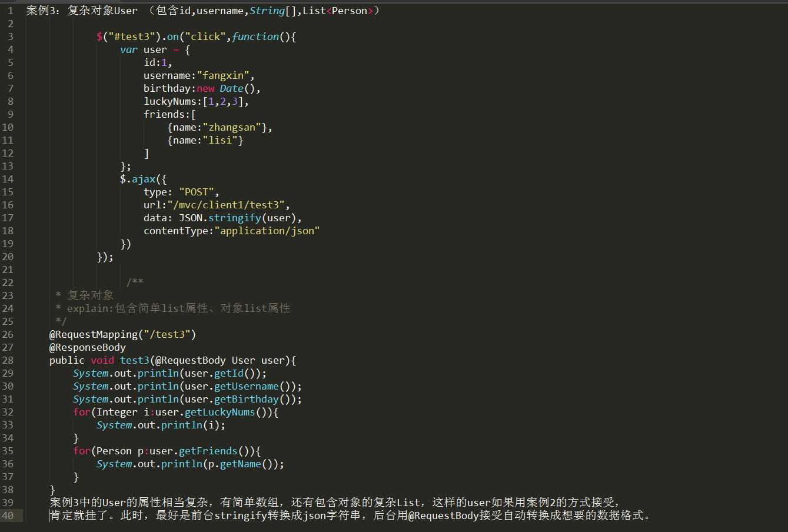Click the type: "POST" line

pyautogui.click(x=181, y=192)
